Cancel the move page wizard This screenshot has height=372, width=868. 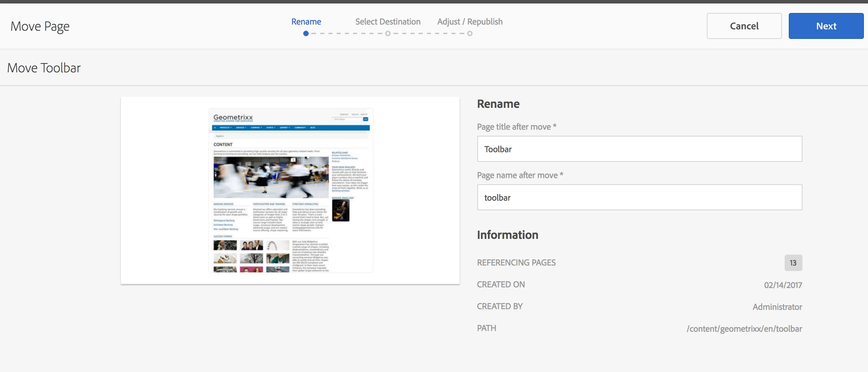744,26
